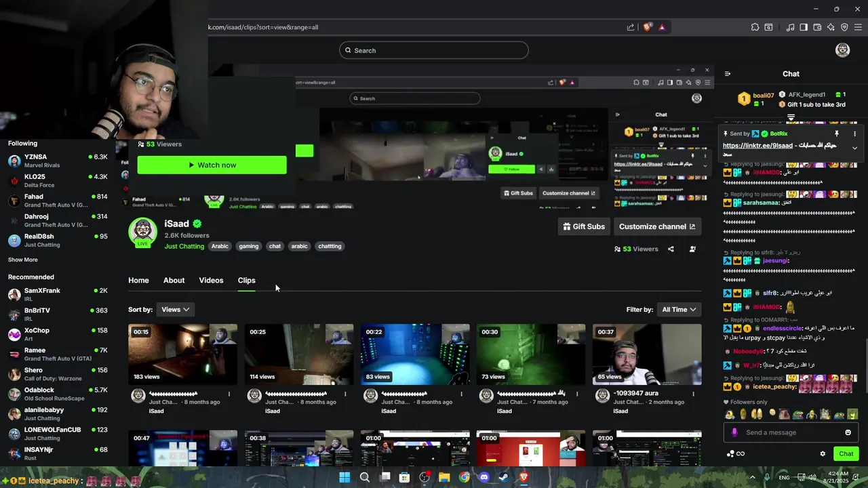Click the pin icon on BotRix pinned message
The height and width of the screenshot is (488, 868).
837,134
